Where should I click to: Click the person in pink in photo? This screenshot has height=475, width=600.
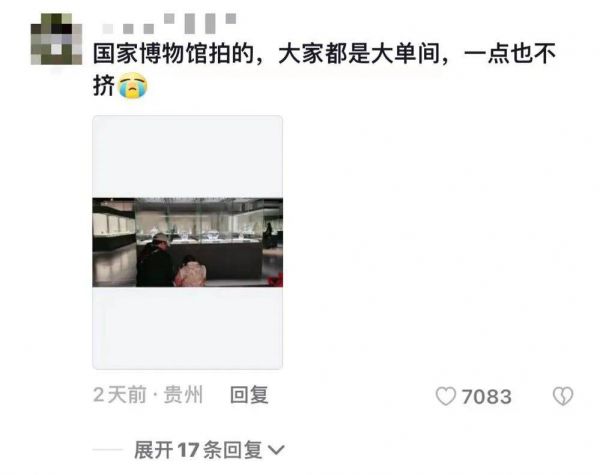[x=191, y=271]
